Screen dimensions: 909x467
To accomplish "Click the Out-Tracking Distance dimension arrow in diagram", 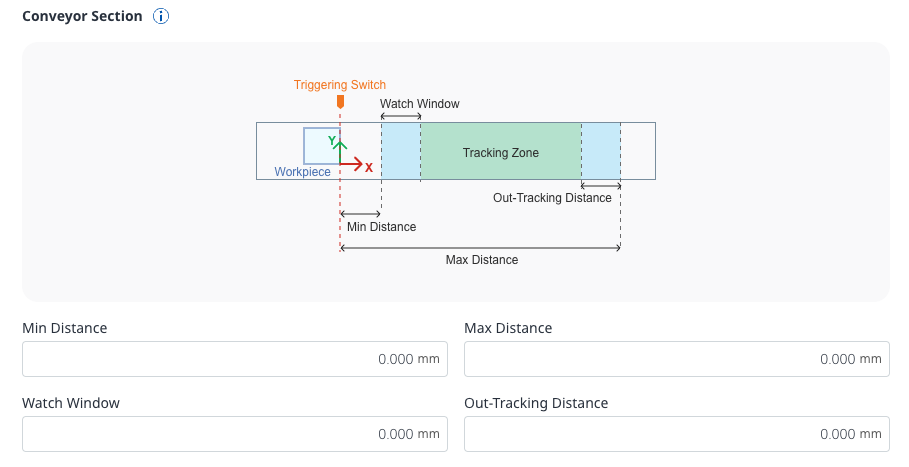I will click(601, 185).
